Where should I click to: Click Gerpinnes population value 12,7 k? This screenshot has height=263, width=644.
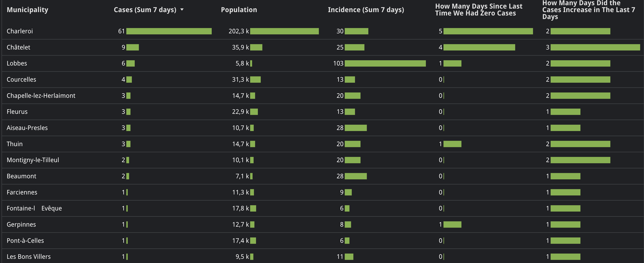tap(240, 224)
